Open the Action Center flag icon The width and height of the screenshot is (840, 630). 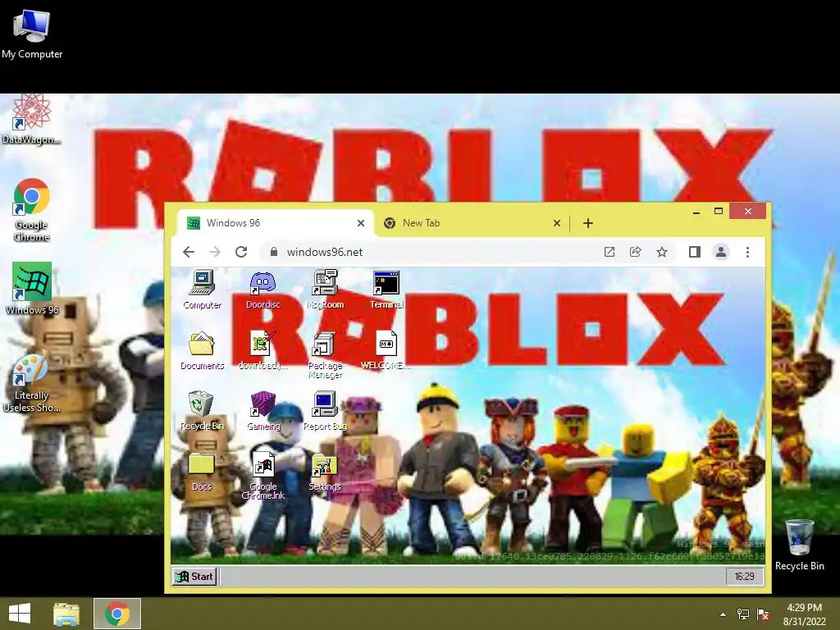coord(762,614)
